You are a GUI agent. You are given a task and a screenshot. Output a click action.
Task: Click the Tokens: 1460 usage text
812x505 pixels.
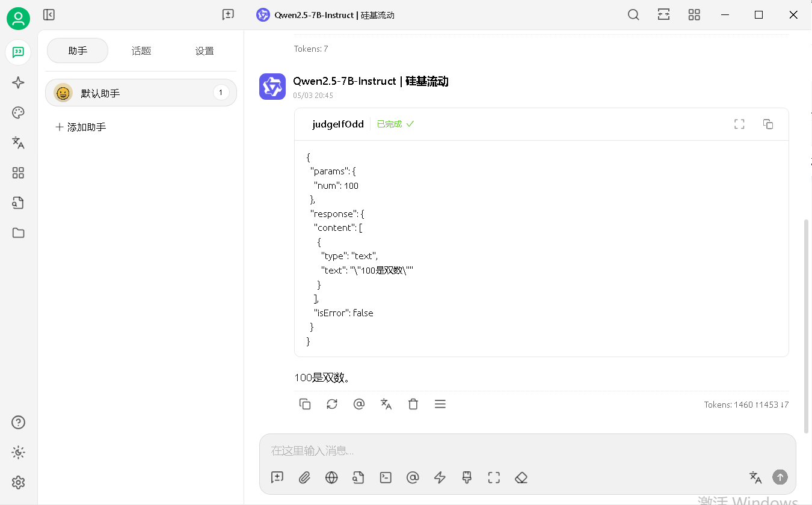(746, 405)
